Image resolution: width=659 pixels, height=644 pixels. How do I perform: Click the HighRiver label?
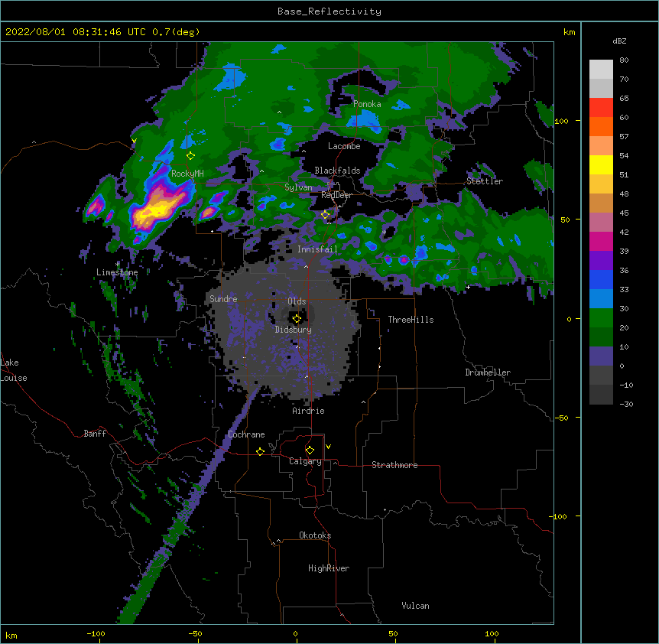[329, 568]
